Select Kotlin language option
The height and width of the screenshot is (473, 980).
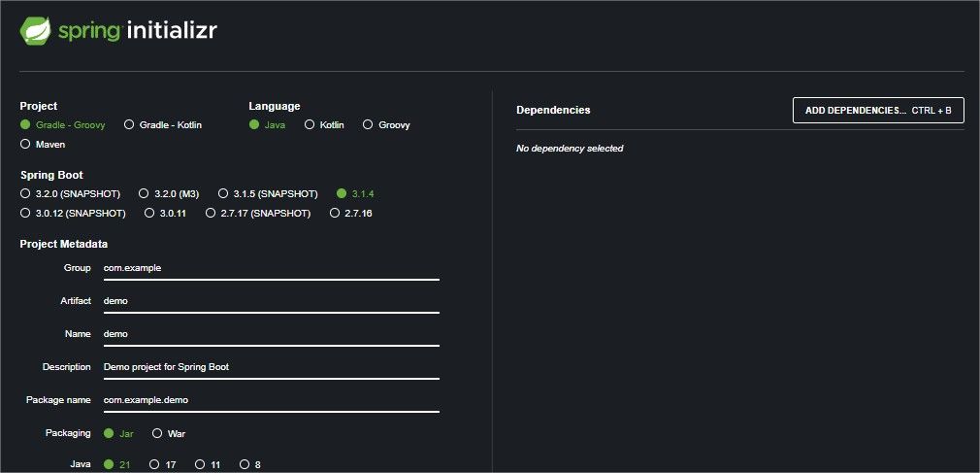point(324,124)
